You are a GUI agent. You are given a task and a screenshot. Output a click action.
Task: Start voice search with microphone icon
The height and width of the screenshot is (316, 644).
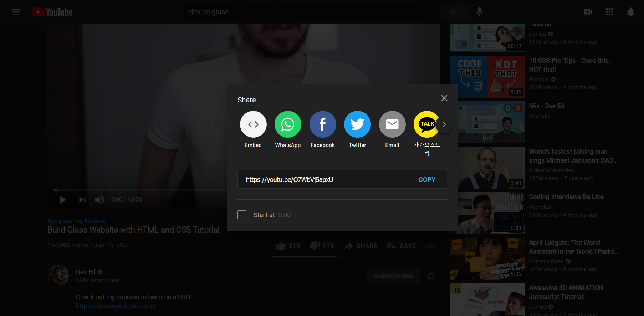coord(480,12)
